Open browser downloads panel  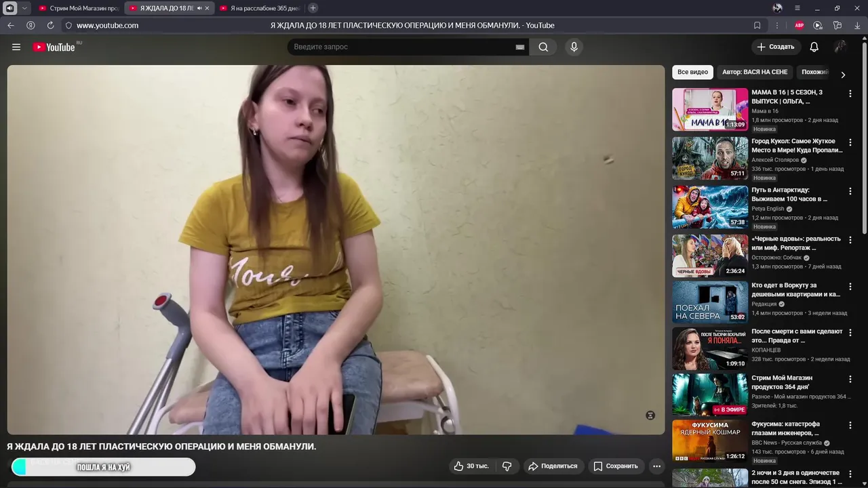856,25
